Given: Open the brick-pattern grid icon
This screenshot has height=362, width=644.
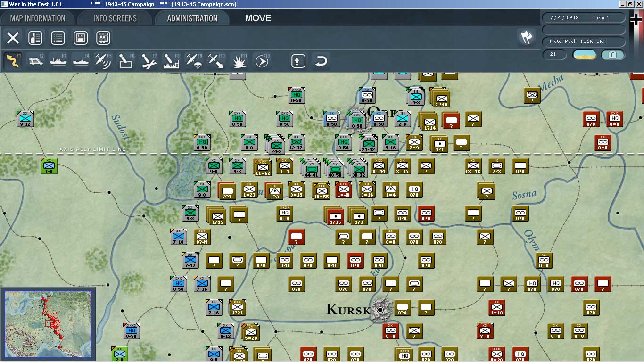Looking at the screenshot, I should click(x=103, y=38).
